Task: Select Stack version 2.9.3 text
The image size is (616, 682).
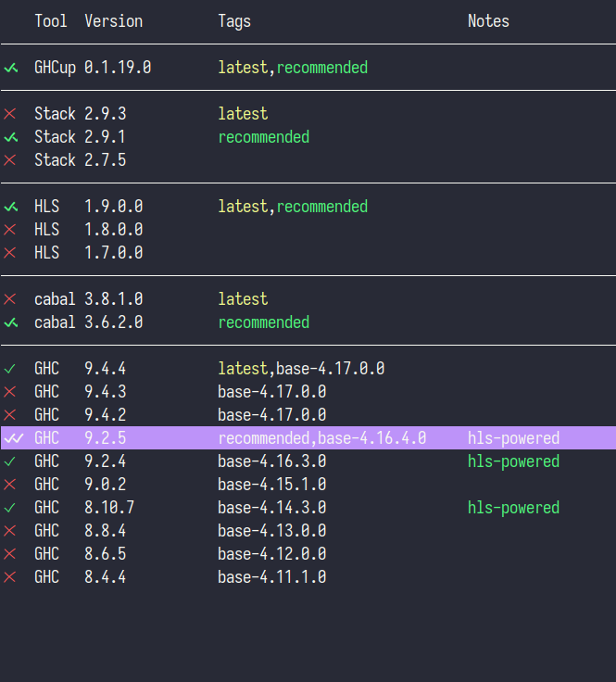Action: [106, 114]
